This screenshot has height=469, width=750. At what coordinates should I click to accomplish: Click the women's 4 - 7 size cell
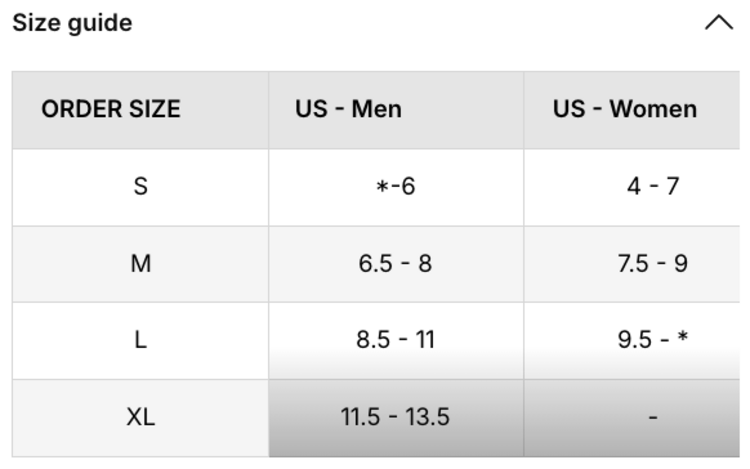click(653, 186)
